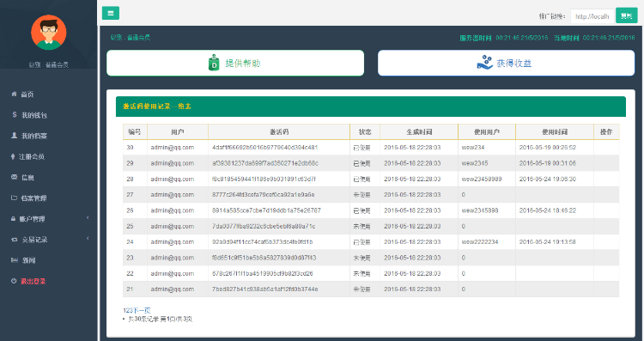Click the envelope icon beside 信息

[15, 177]
